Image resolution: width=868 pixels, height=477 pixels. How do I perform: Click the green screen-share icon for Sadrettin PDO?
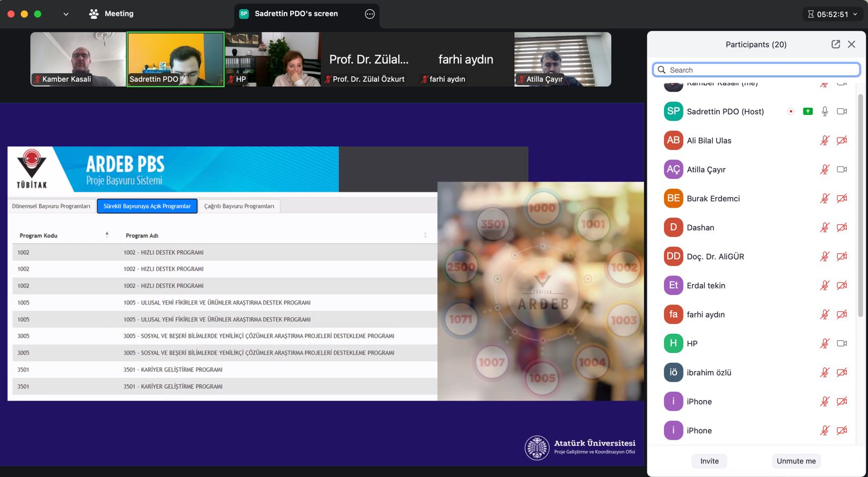click(x=808, y=111)
